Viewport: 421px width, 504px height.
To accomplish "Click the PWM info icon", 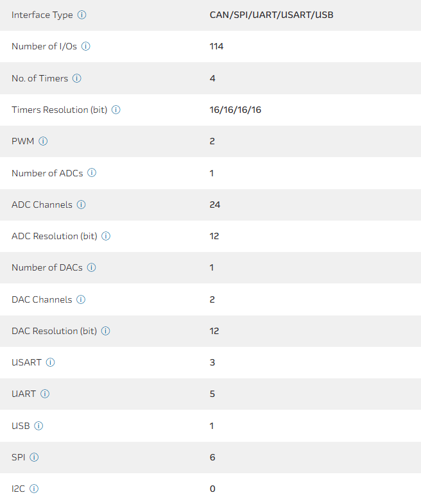I will (x=44, y=141).
